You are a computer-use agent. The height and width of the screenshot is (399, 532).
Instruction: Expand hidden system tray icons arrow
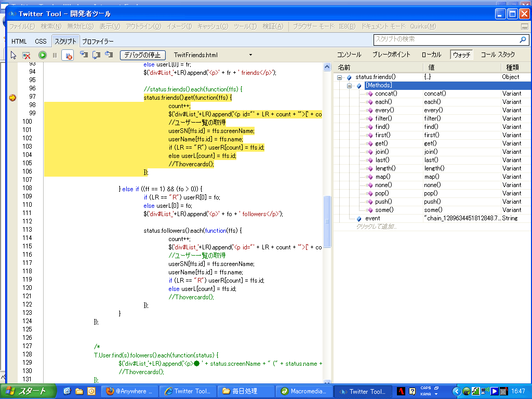coord(456,392)
